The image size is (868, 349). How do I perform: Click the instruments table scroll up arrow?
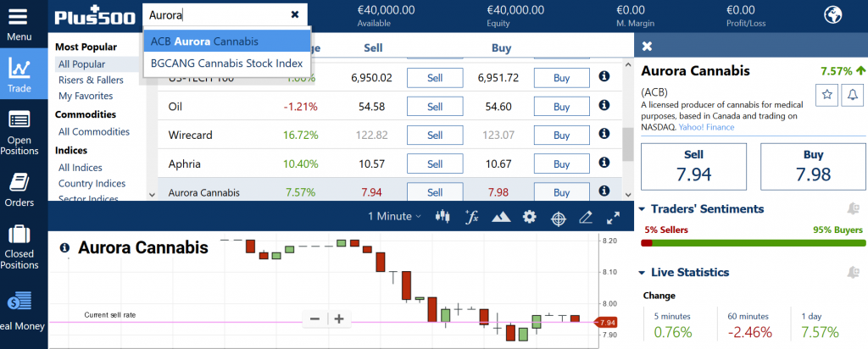pyautogui.click(x=628, y=64)
